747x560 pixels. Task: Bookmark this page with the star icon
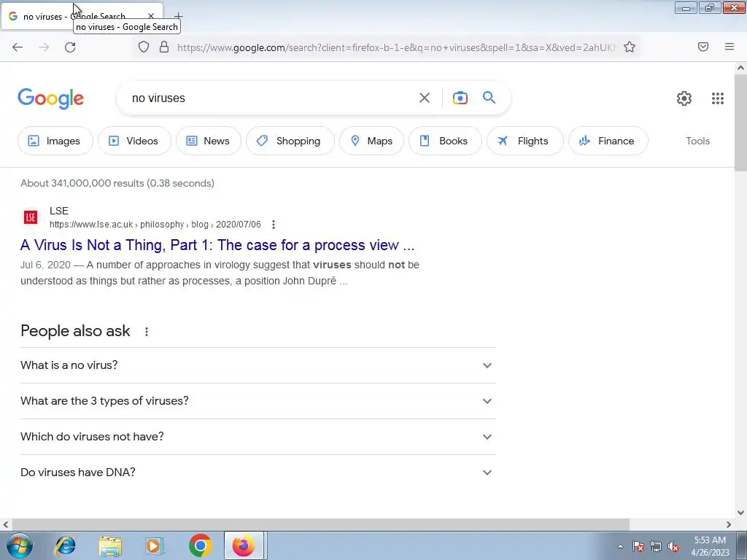[x=630, y=47]
